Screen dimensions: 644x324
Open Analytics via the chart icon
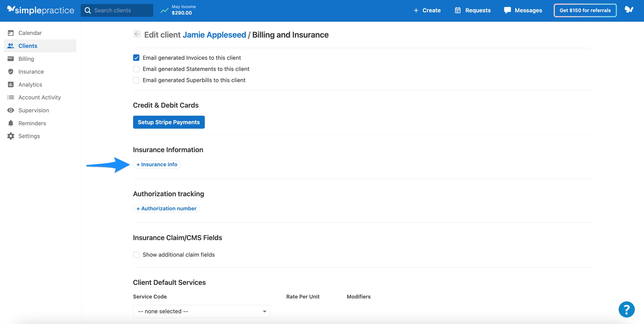click(11, 84)
